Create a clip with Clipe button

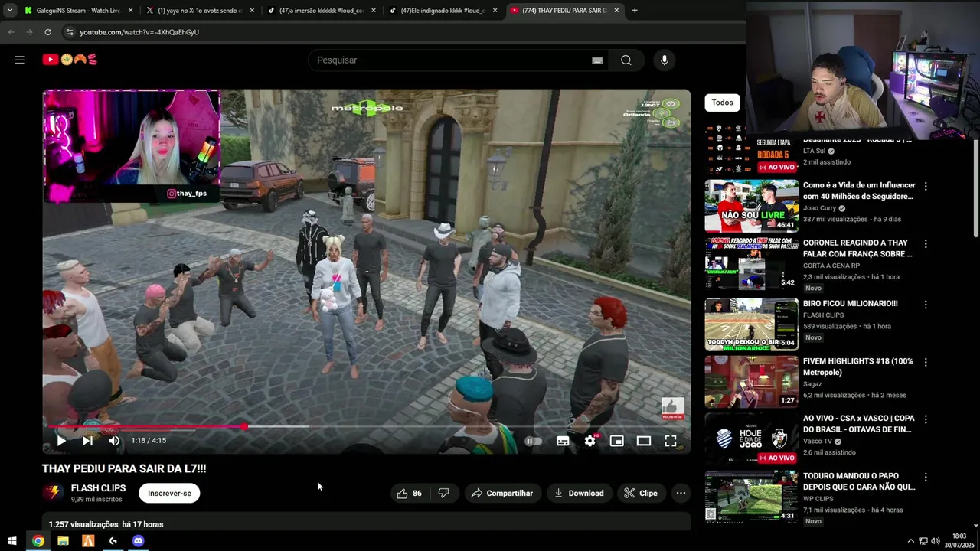point(641,494)
